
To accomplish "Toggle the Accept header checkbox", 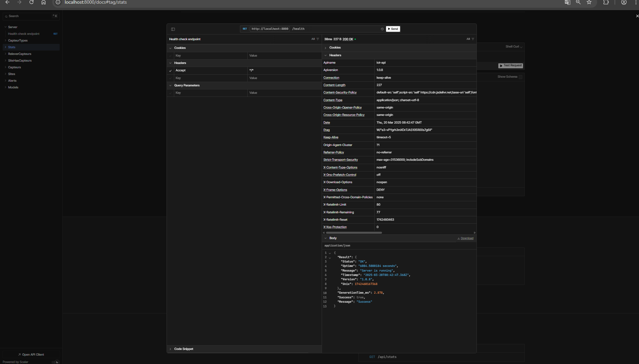I will pos(170,71).
